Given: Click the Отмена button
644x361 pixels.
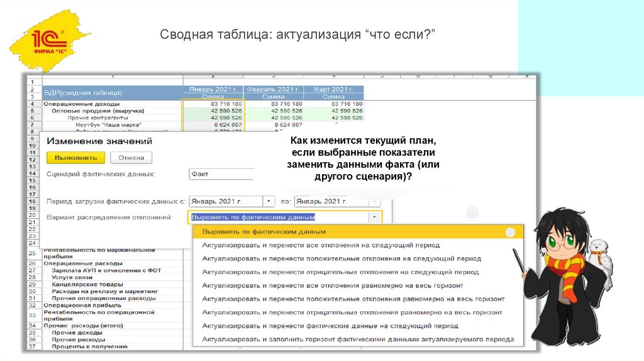Looking at the screenshot, I should pos(131,158).
